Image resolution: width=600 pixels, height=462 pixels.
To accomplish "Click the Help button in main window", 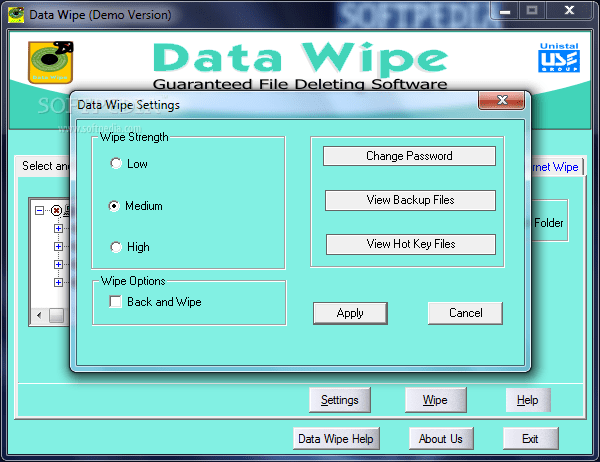I will [528, 400].
